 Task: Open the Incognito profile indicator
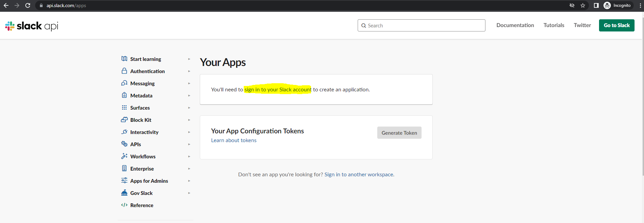618,5
